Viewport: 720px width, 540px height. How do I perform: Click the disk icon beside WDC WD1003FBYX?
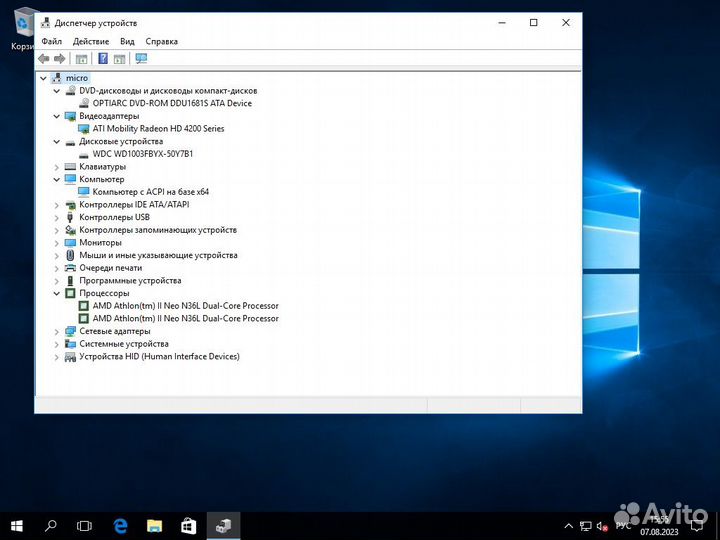[84, 154]
